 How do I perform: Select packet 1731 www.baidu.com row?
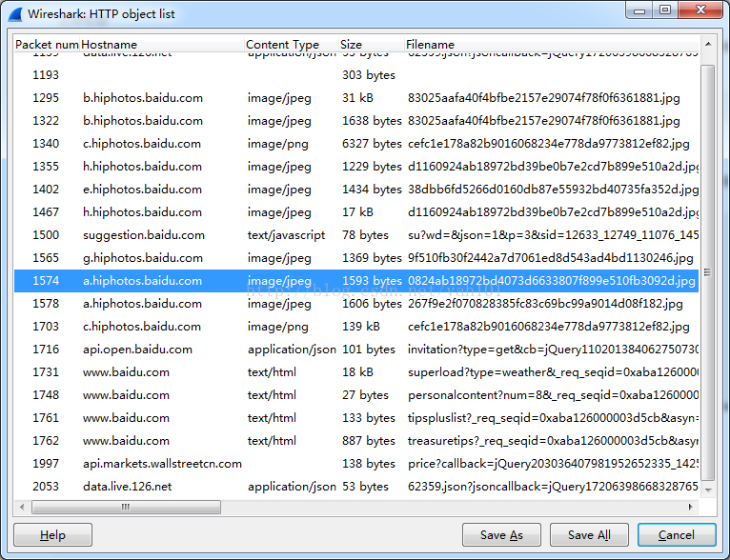pyautogui.click(x=356, y=372)
